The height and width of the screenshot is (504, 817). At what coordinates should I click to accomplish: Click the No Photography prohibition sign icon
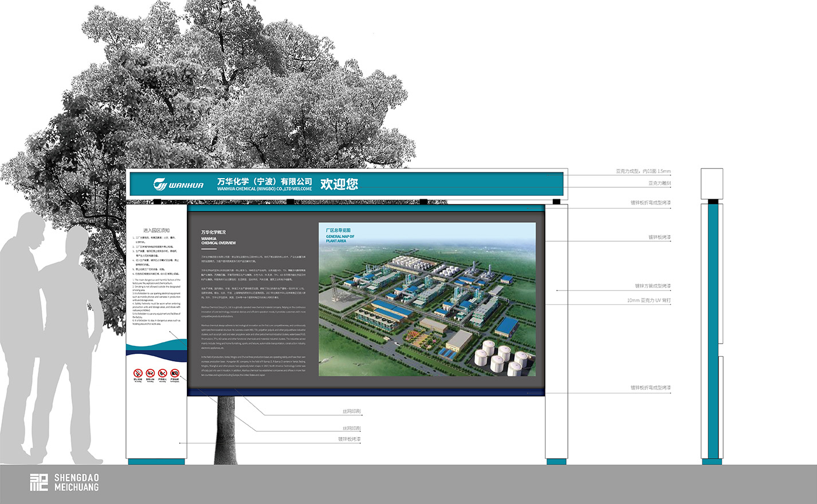pyautogui.click(x=175, y=374)
